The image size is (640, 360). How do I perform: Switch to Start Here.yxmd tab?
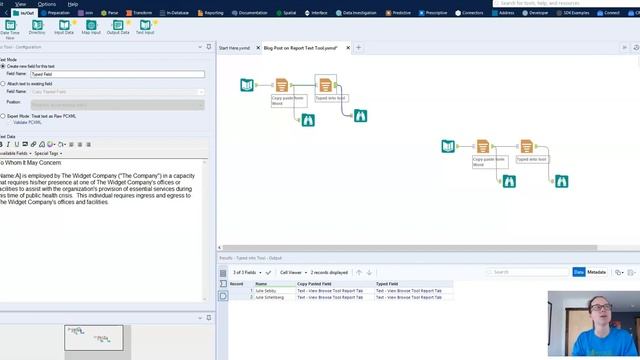pos(234,48)
